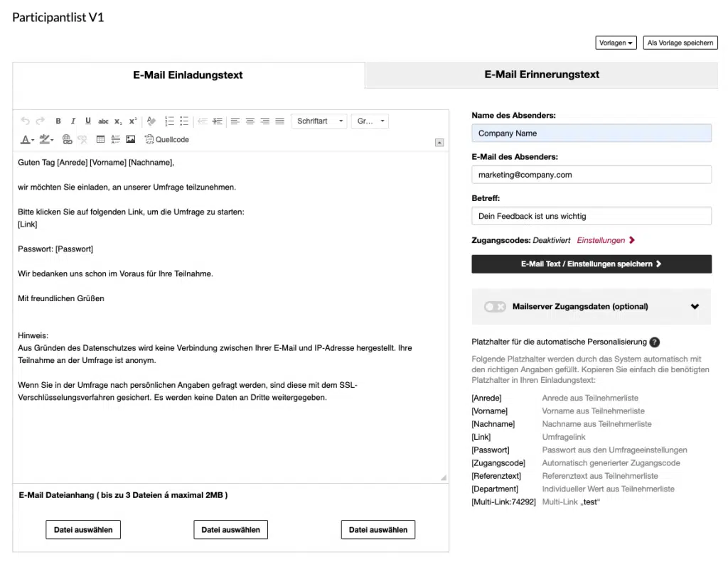Open the font size dropdown labeled Gr...
Image resolution: width=728 pixels, height=564 pixels.
click(369, 121)
